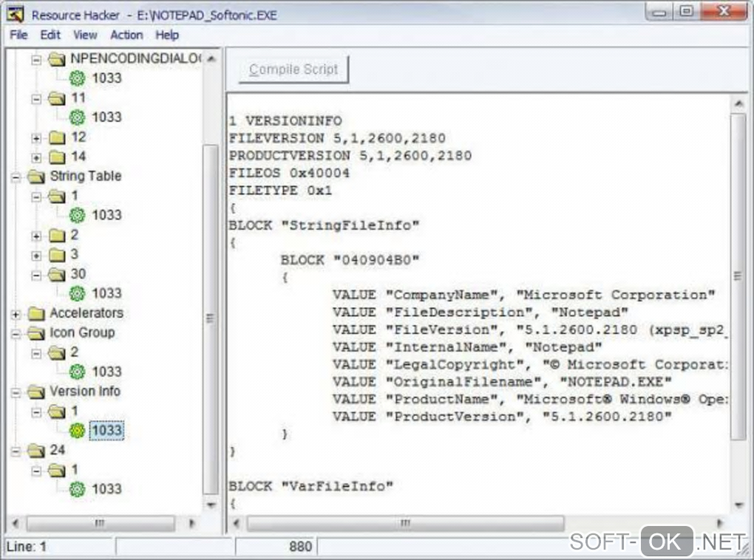
Task: Click script editor scroll up arrow
Action: (738, 103)
